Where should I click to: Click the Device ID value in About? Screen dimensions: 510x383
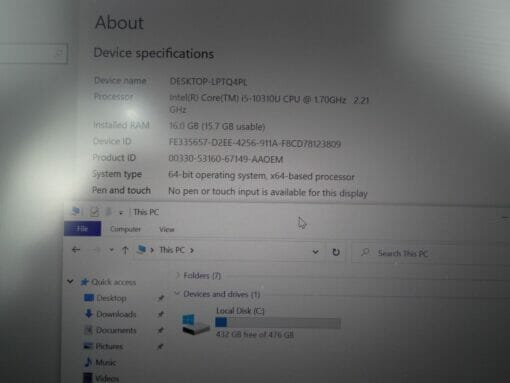[x=255, y=143]
